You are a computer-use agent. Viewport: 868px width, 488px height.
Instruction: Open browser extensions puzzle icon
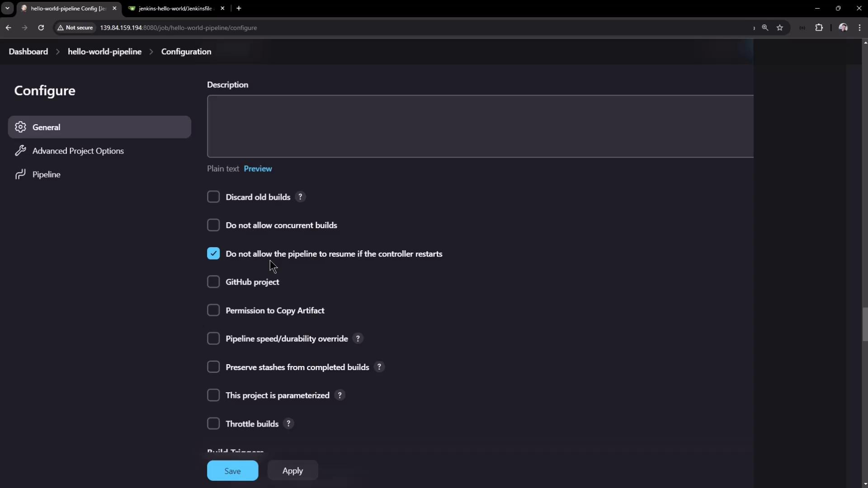(x=819, y=28)
